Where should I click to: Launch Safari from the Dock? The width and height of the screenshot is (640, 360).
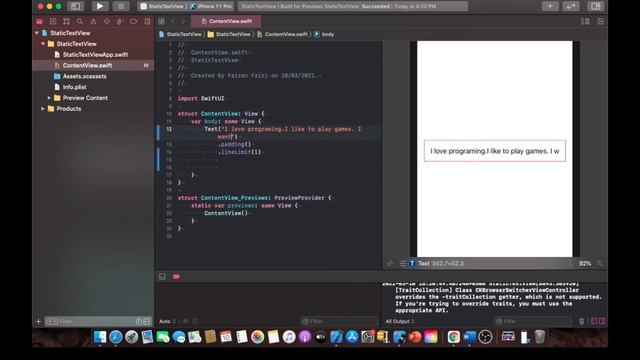(116, 337)
